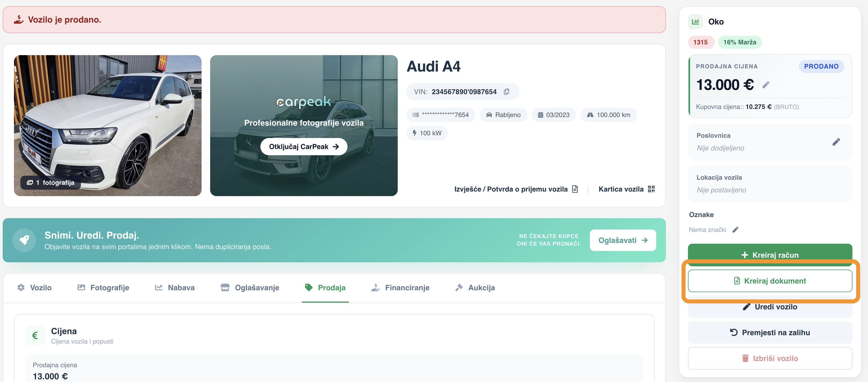The height and width of the screenshot is (382, 868).
Task: Click the Prodajna cijena value in Cijena card
Action: 50,376
